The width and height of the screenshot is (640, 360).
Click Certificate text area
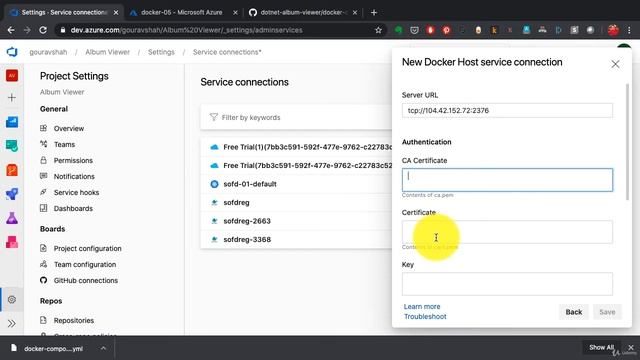507,232
